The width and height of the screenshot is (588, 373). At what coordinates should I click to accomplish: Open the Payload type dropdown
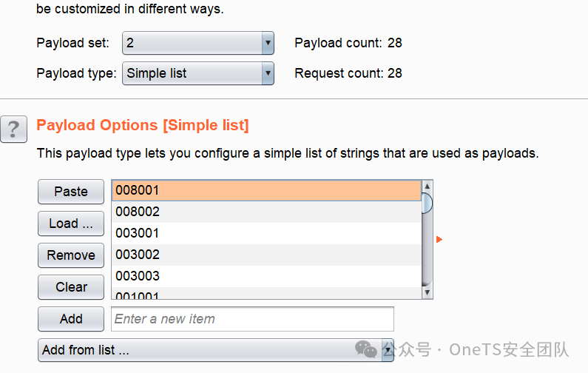pos(197,73)
